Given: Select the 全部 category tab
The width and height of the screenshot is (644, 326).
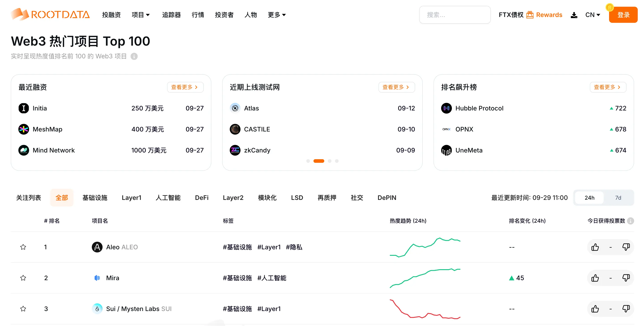Looking at the screenshot, I should click(x=62, y=198).
